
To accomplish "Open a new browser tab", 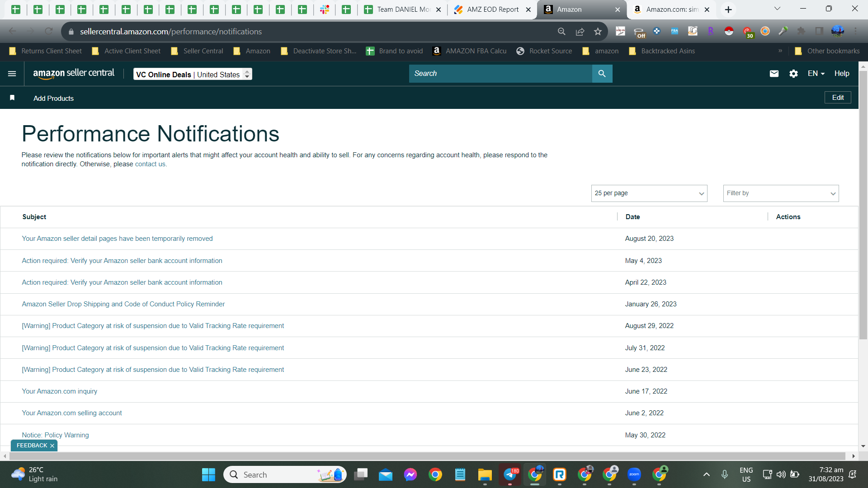I will point(728,9).
